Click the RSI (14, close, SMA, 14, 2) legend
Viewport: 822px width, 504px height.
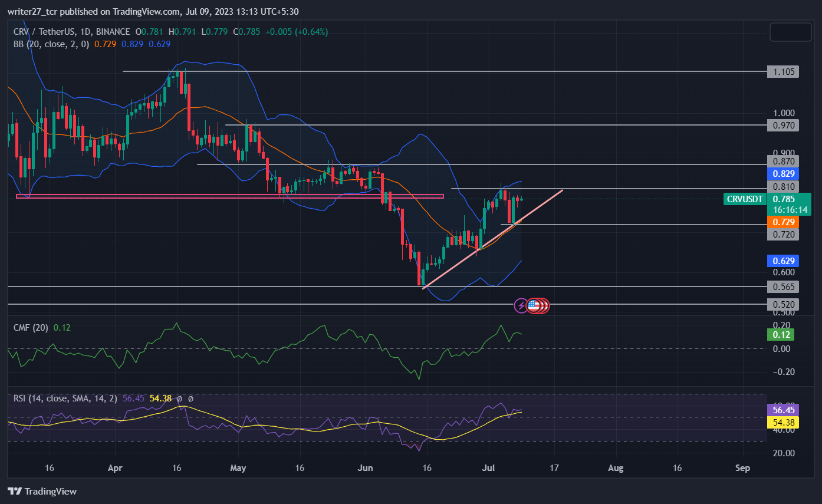coord(65,398)
